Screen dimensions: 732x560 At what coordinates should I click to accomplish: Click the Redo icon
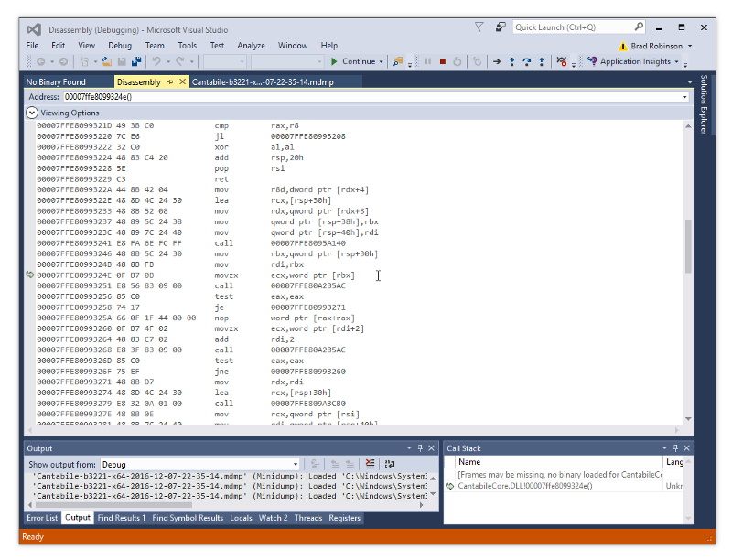(179, 61)
